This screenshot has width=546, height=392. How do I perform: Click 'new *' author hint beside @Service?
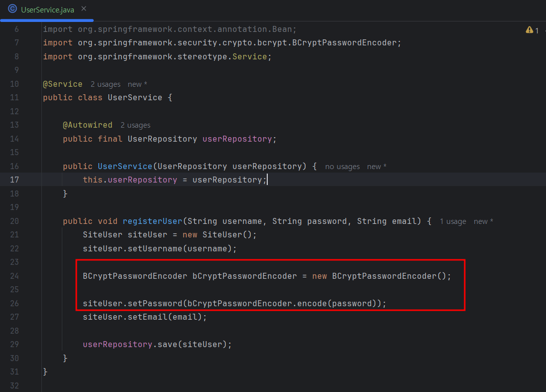[137, 84]
